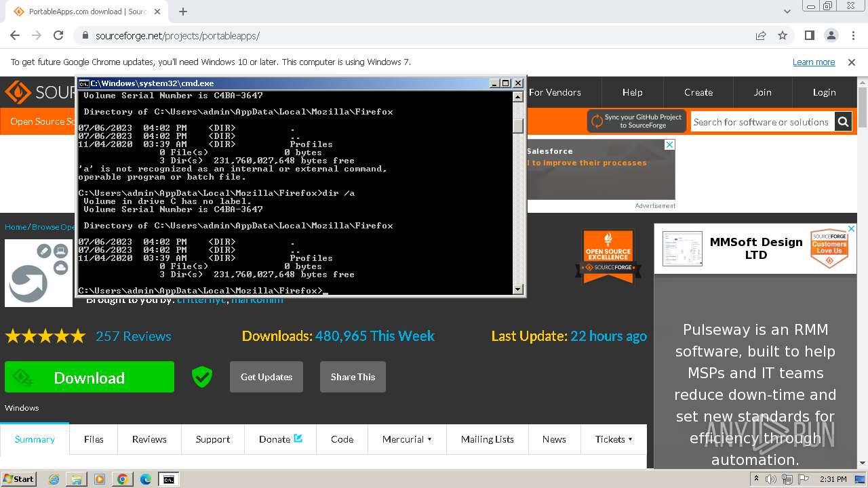Viewport: 868px width, 488px height.
Task: Expand the Chrome tab search dropdown
Action: pos(787,12)
